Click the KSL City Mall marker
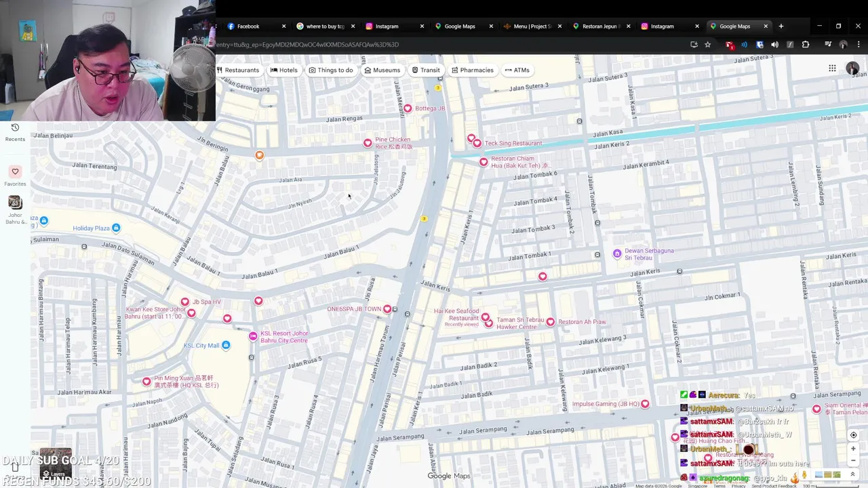 pos(226,346)
